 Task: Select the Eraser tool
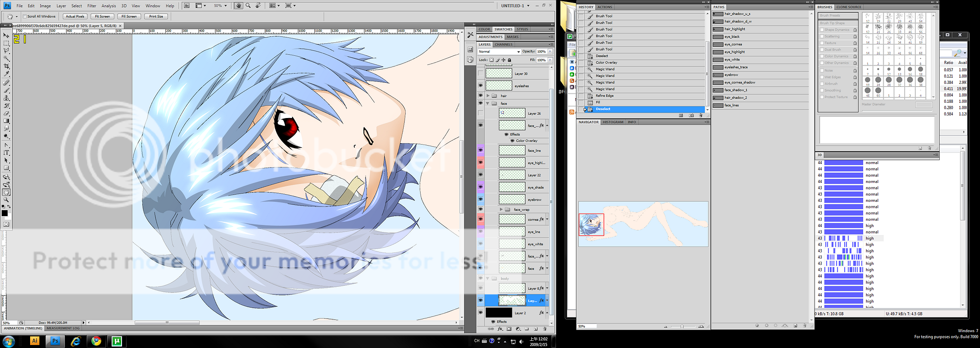pyautogui.click(x=6, y=113)
